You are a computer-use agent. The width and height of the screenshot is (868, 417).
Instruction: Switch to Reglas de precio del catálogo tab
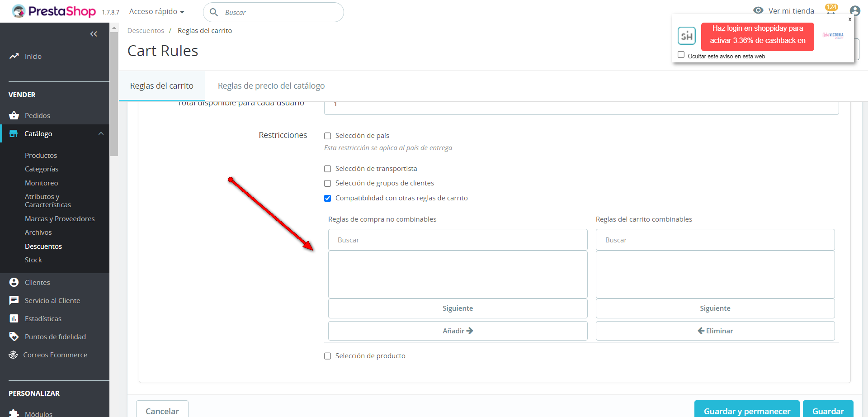(271, 86)
